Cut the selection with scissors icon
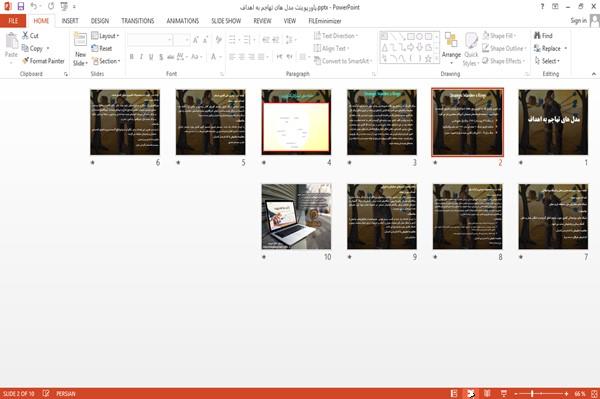 coord(25,36)
